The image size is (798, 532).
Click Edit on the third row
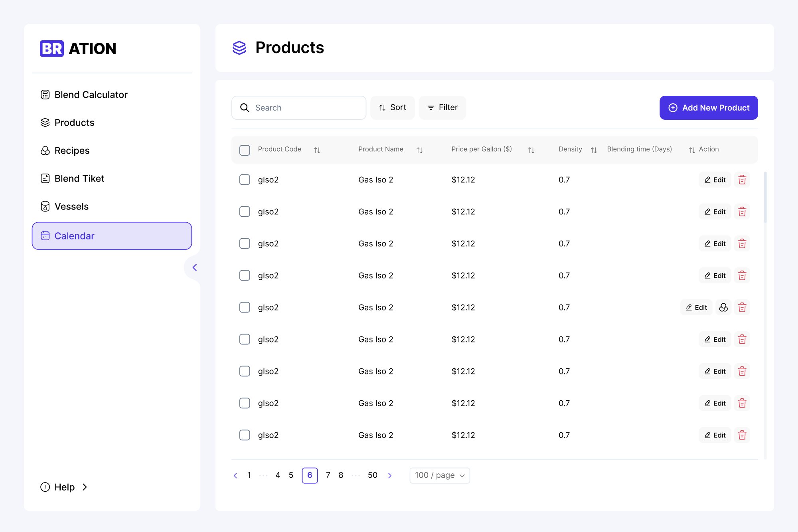[x=715, y=243]
